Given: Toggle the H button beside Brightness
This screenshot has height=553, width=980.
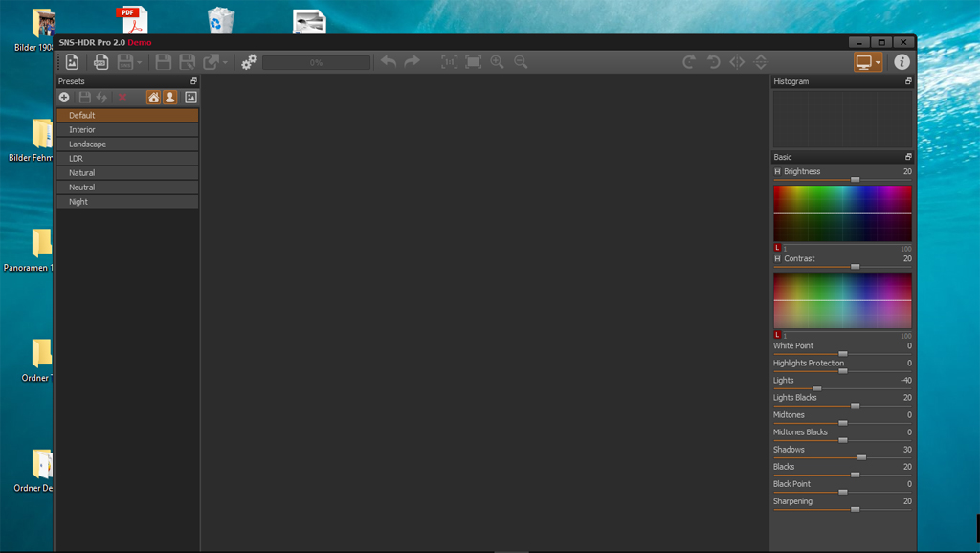Looking at the screenshot, I should click(x=777, y=172).
